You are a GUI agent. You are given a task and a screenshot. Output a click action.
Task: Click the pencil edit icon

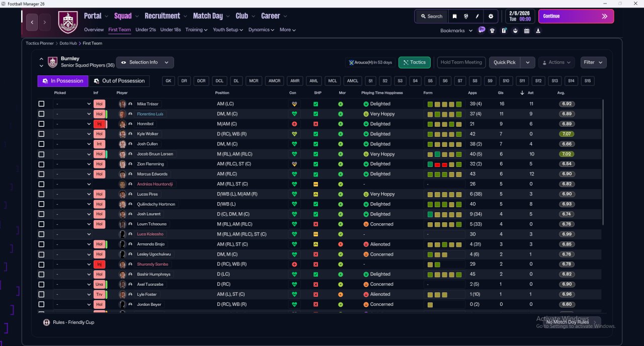[x=477, y=16]
